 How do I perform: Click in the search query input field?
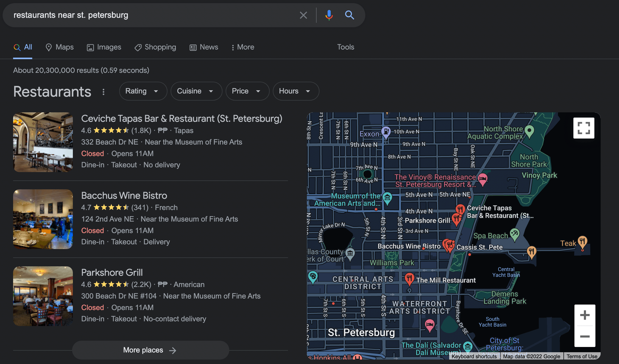pyautogui.click(x=155, y=15)
